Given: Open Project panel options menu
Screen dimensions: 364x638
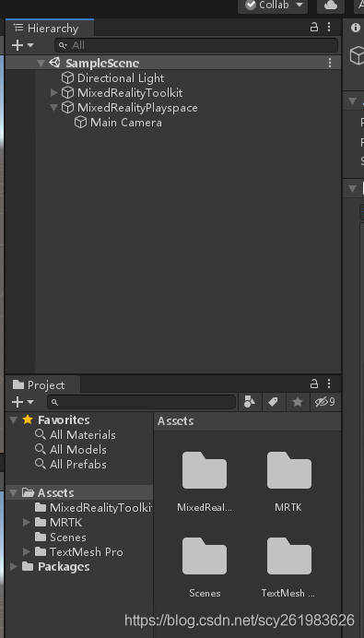Looking at the screenshot, I should coord(329,384).
